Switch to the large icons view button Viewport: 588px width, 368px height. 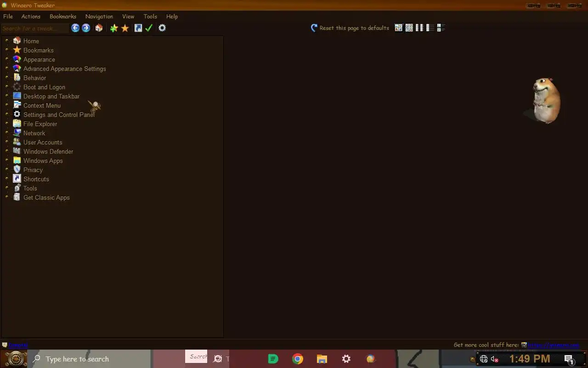tap(399, 28)
